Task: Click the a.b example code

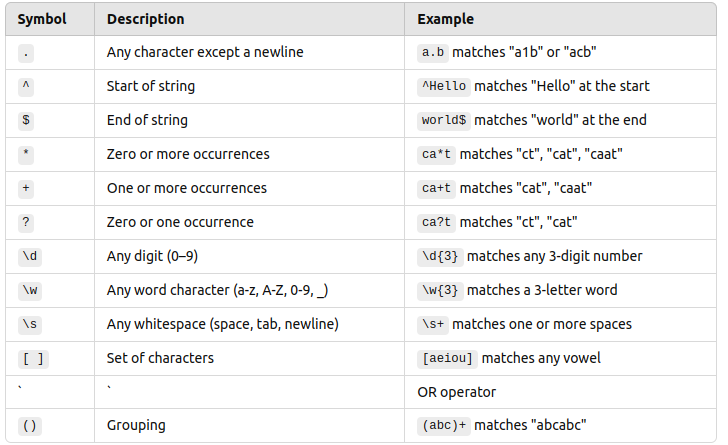Action: (434, 52)
